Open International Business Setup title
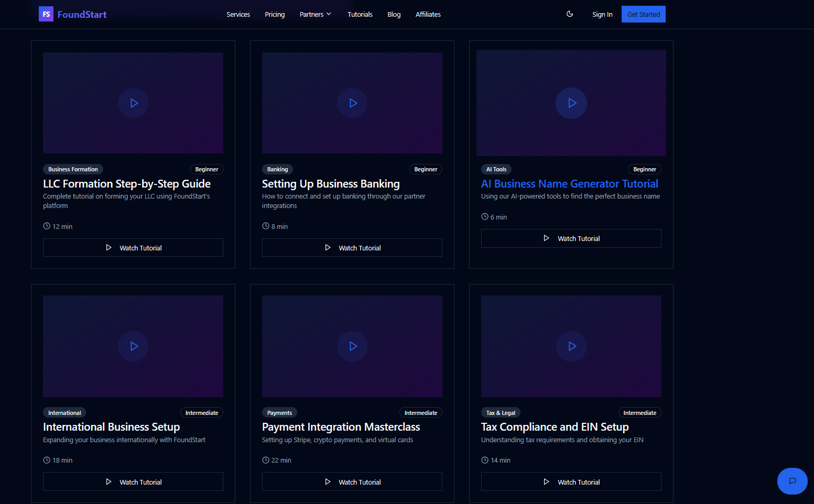Viewport: 814px width, 504px height. (112, 427)
